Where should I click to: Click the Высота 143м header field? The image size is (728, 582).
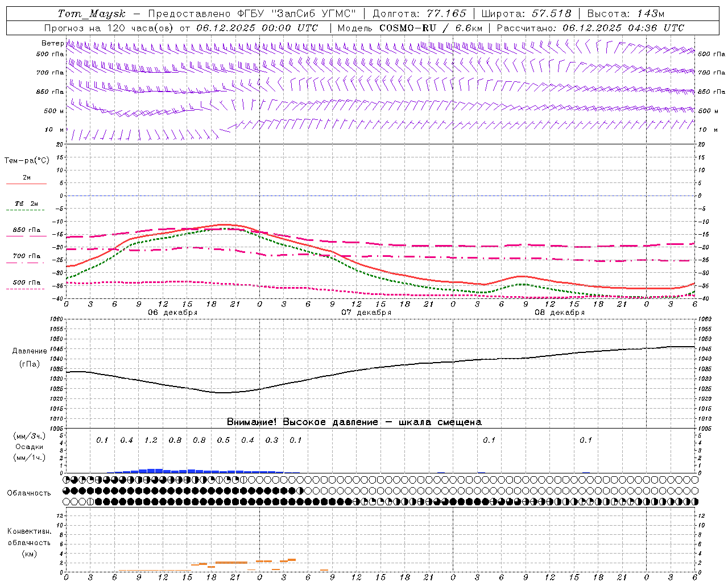626,14
